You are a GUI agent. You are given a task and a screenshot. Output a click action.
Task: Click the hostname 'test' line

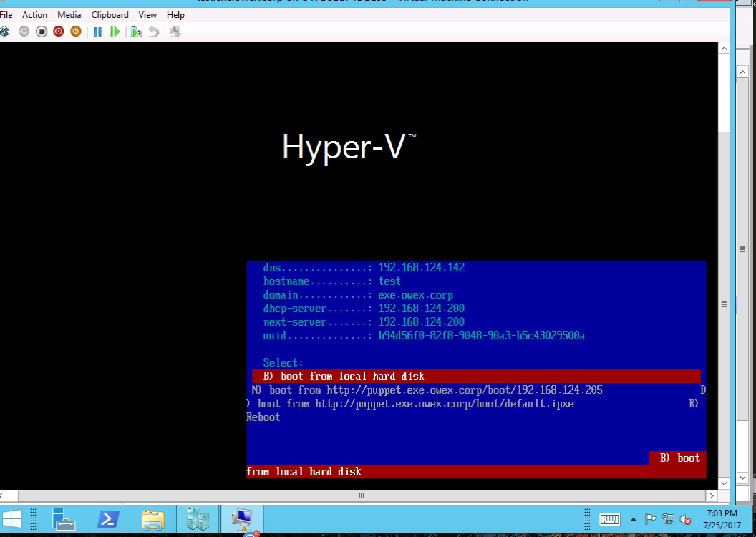(x=332, y=281)
